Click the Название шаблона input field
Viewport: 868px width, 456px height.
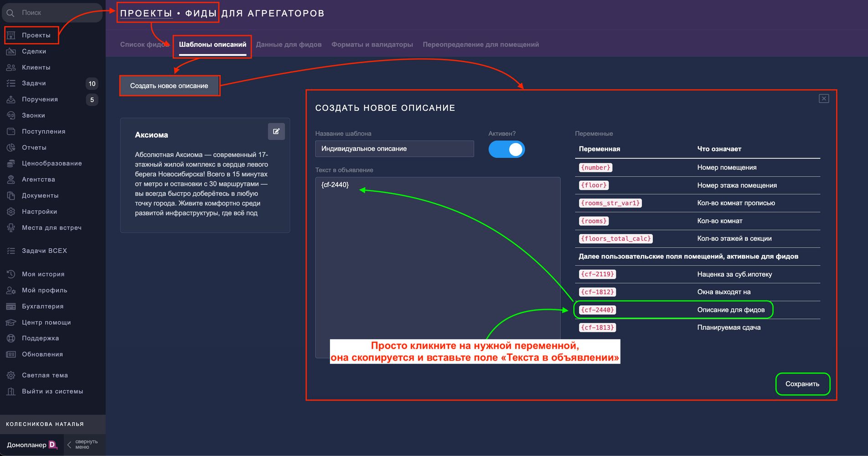coord(394,149)
